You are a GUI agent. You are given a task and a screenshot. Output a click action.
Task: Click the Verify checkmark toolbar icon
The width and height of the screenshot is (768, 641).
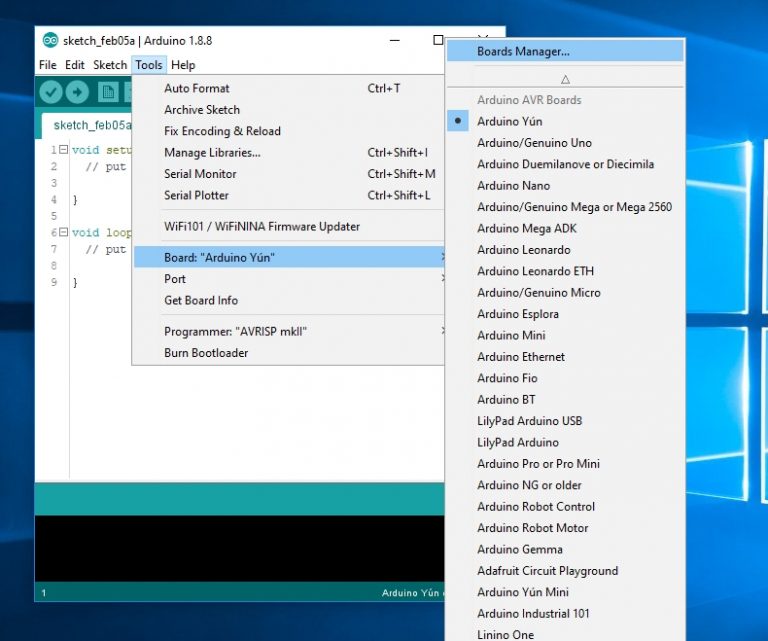click(50, 92)
